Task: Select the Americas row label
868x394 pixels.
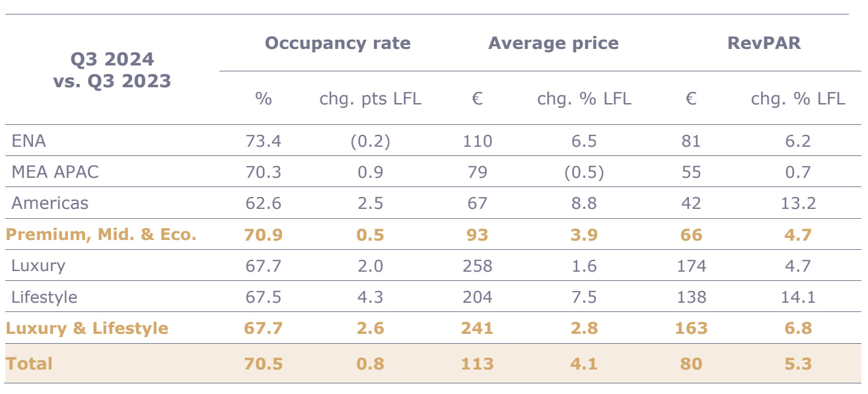Action: pyautogui.click(x=50, y=203)
